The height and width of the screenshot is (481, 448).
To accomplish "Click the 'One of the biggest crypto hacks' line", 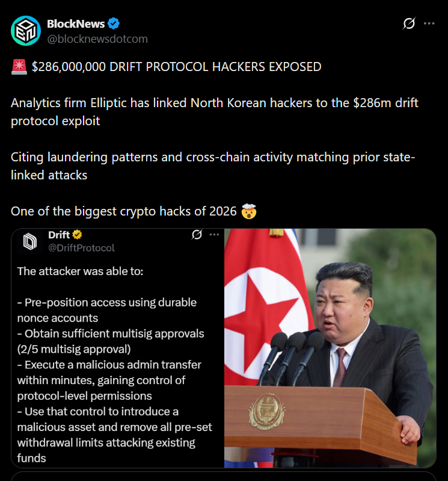I will pos(123,211).
